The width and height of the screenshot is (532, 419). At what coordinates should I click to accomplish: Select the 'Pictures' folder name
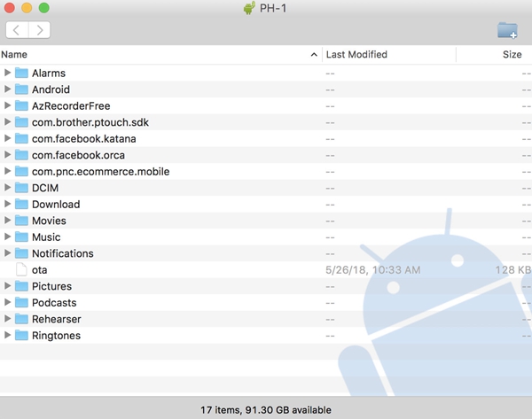click(51, 286)
